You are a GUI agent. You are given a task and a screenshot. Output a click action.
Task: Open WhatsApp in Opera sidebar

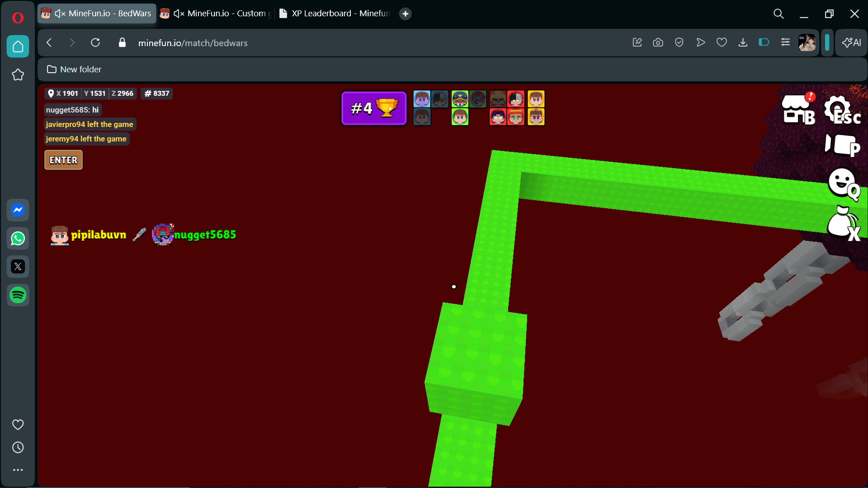coord(18,238)
